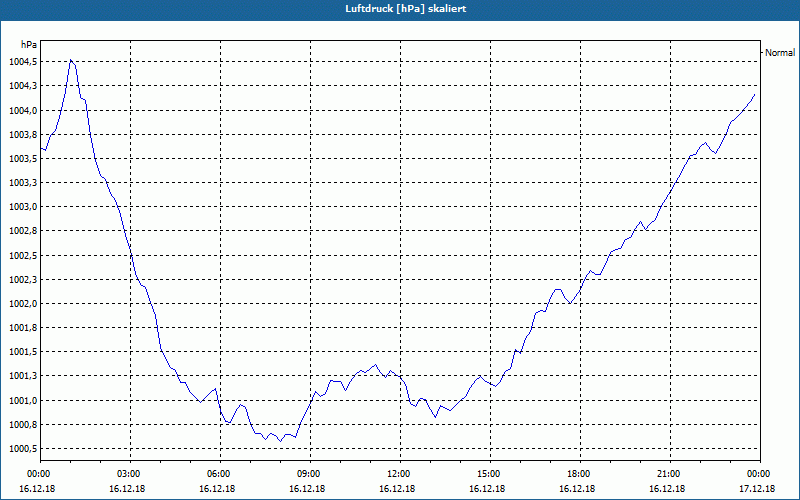Select the 06:00 time axis label
Viewport: 800px width, 500px height.
pos(218,474)
